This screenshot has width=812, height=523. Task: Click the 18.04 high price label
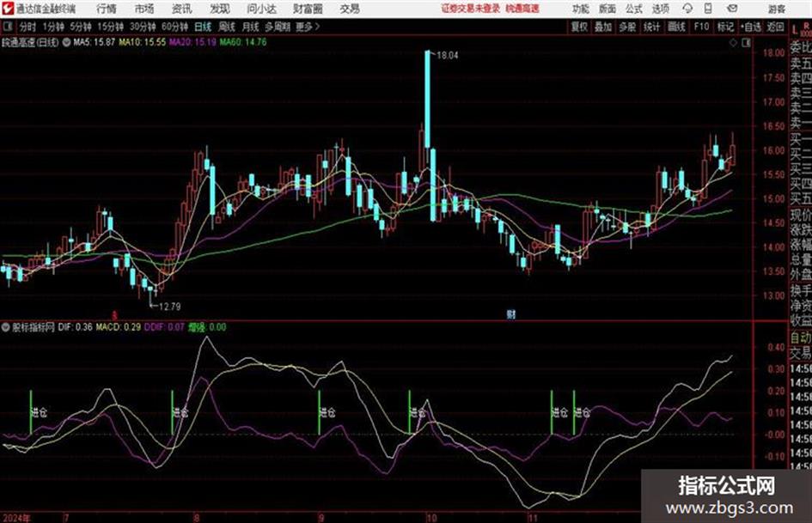[448, 56]
